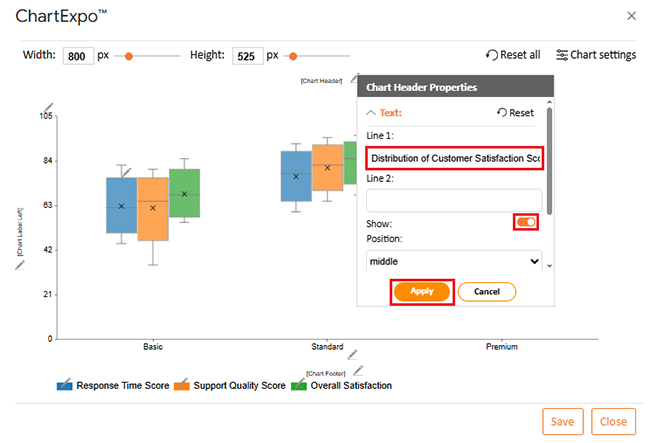This screenshot has height=443, width=650.
Task: Click the Width slider handle
Action: (128, 56)
